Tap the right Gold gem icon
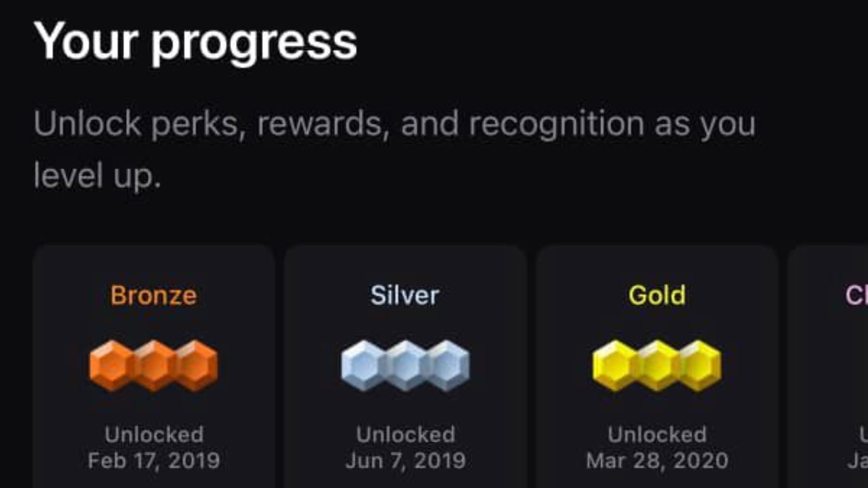The width and height of the screenshot is (868, 488). click(699, 365)
